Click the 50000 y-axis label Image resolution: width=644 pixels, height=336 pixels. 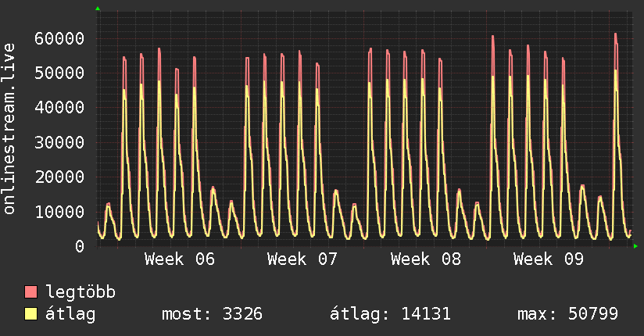pos(59,73)
